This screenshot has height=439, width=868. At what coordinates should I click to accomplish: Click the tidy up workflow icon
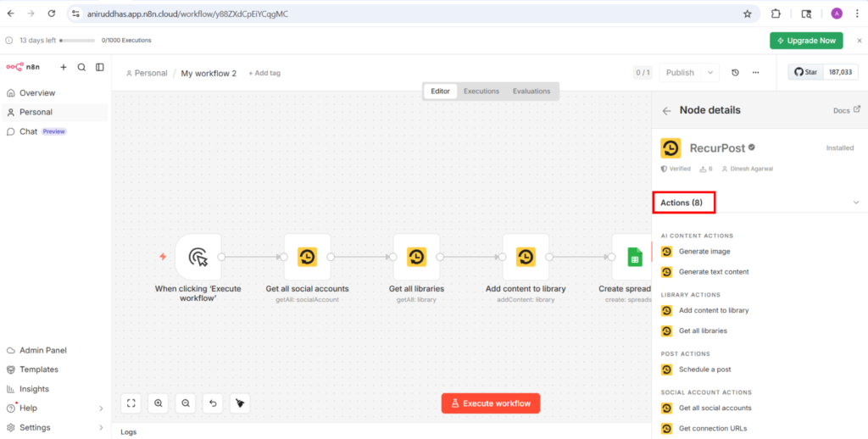[x=240, y=403]
